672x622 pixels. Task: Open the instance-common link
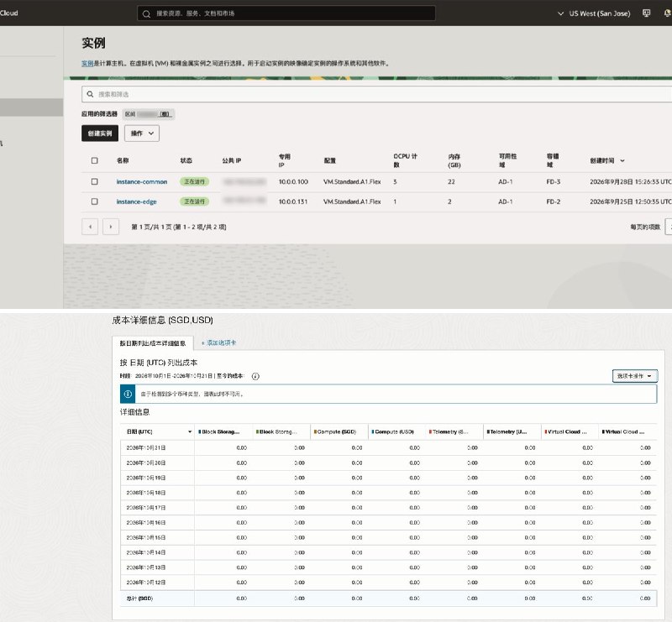[142, 181]
